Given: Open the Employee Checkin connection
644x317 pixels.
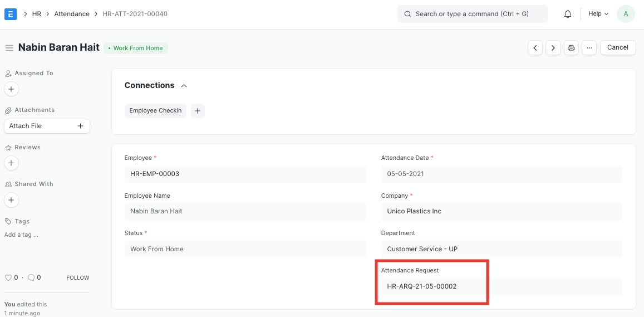Looking at the screenshot, I should coord(155,111).
